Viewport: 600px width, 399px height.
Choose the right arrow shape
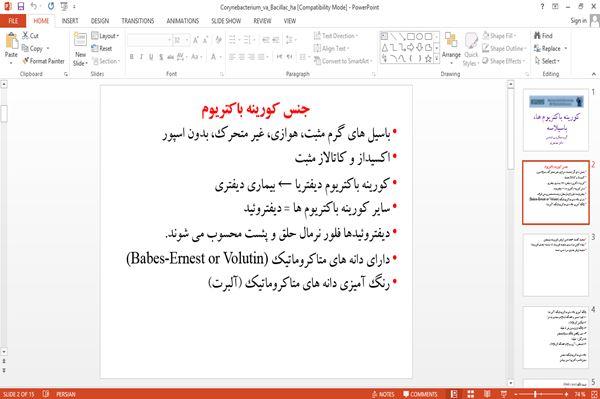pyautogui.click(x=411, y=47)
